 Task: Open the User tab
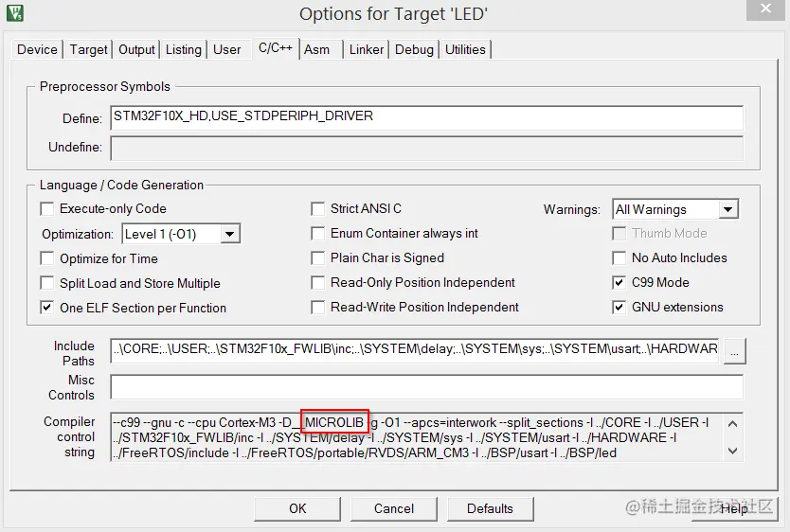tap(226, 49)
